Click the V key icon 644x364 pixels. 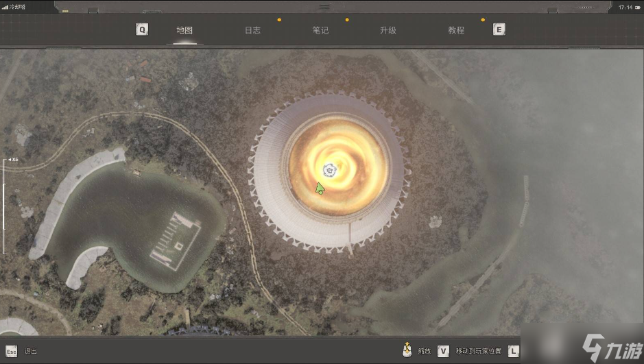[x=443, y=351]
